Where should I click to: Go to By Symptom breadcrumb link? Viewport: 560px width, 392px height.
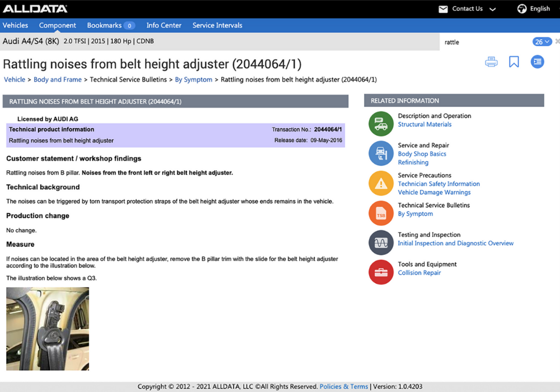coord(194,80)
